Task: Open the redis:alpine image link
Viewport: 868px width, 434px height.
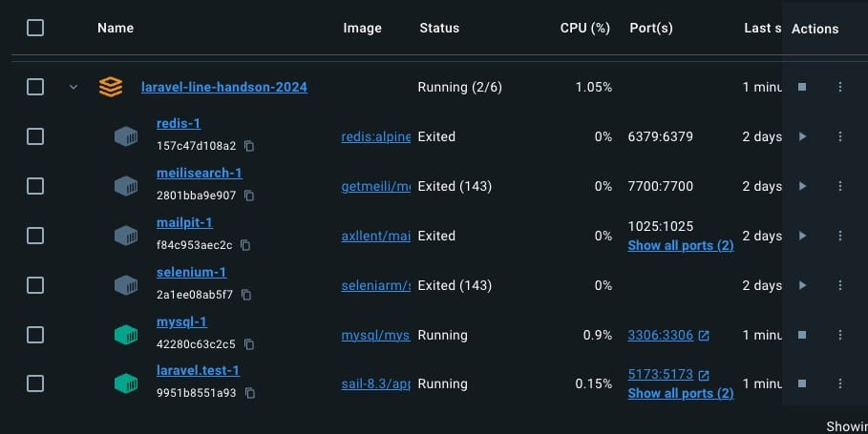Action: tap(376, 136)
